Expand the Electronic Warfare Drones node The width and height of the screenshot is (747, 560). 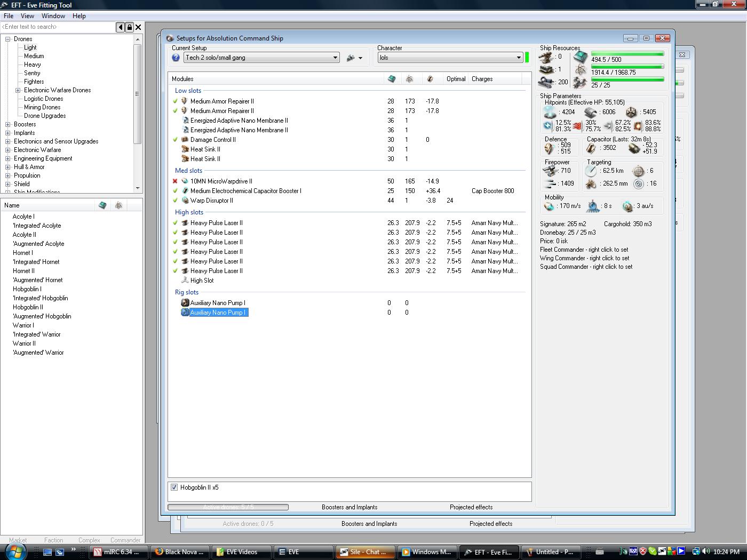pos(18,90)
